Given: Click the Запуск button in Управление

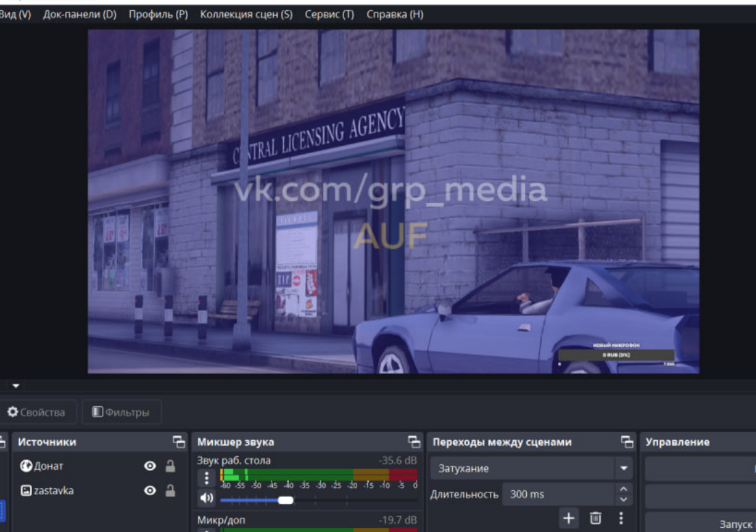Looking at the screenshot, I should coord(702,523).
